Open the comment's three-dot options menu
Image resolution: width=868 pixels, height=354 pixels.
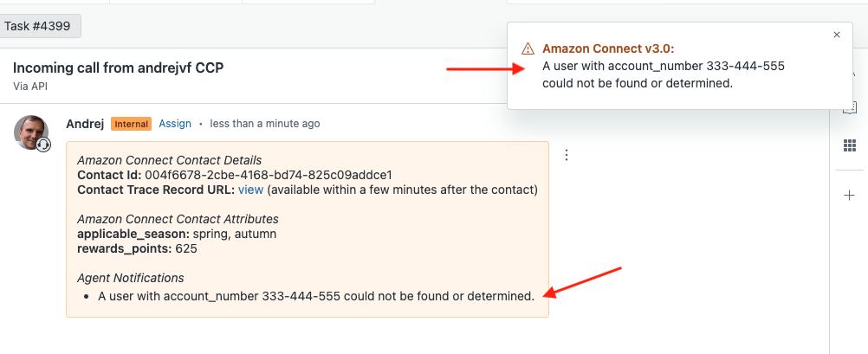567,155
